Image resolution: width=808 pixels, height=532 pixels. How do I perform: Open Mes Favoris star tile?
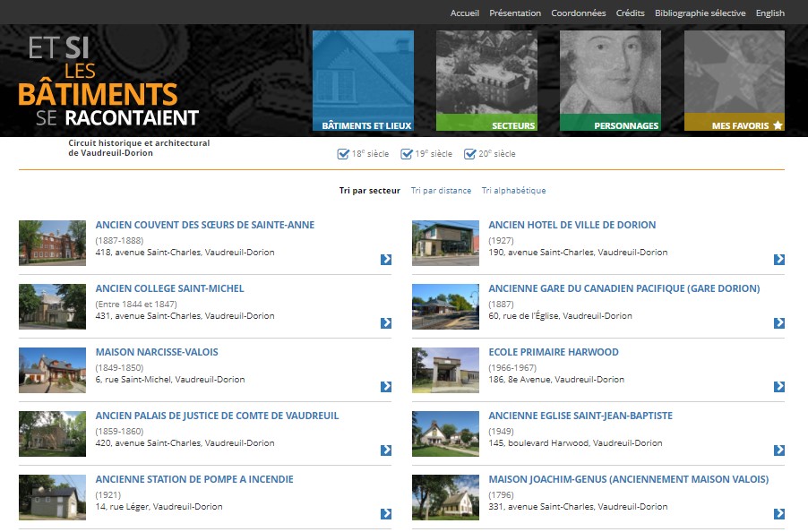click(x=735, y=82)
